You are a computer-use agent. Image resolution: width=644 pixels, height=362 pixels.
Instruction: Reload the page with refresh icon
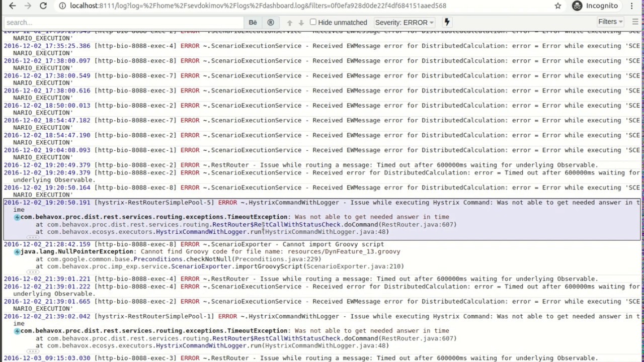(x=43, y=6)
